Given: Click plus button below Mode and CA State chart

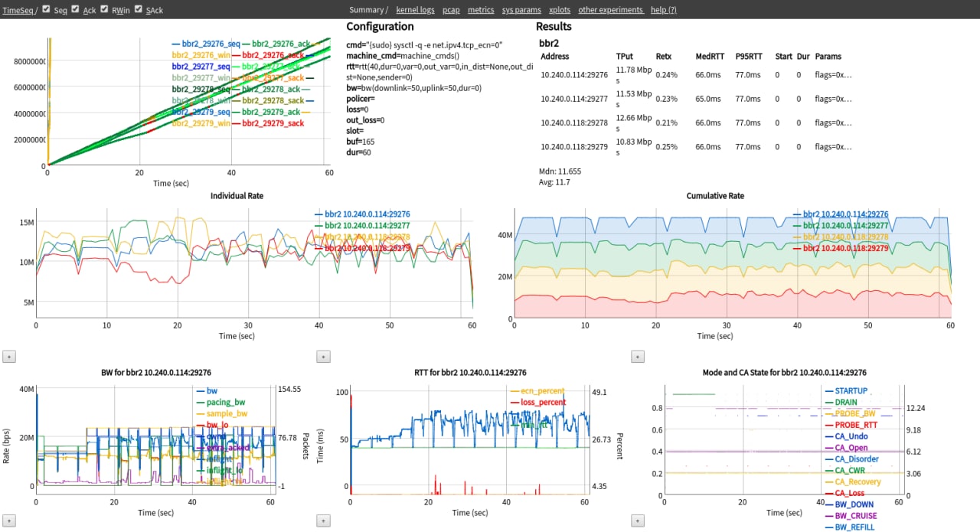Looking at the screenshot, I should [x=637, y=521].
